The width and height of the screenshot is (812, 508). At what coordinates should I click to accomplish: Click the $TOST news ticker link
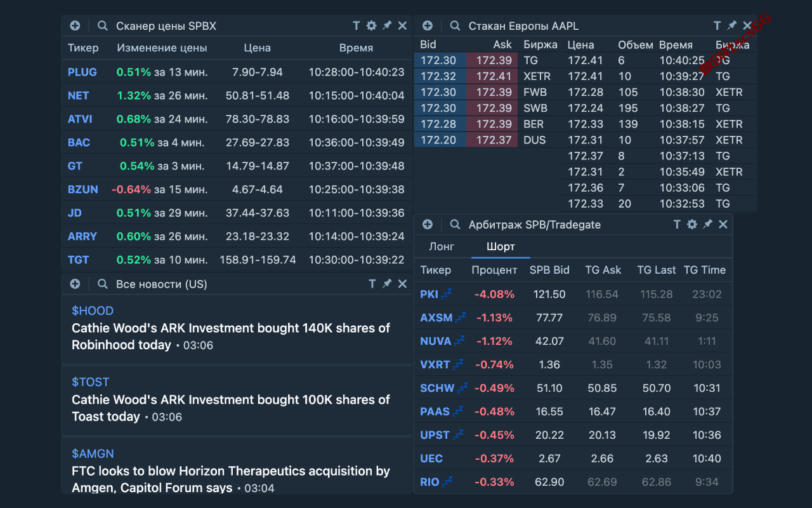(x=91, y=382)
